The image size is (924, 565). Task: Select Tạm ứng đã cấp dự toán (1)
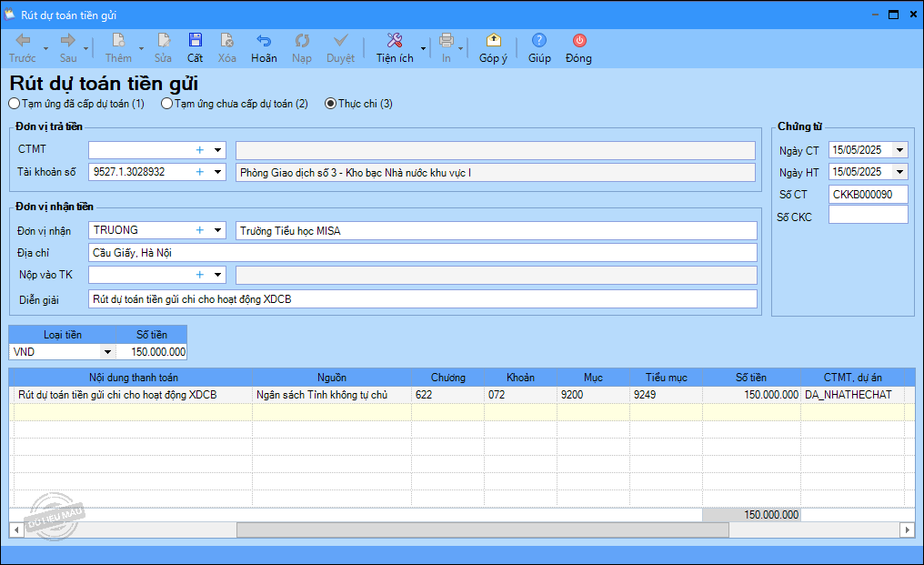click(15, 104)
